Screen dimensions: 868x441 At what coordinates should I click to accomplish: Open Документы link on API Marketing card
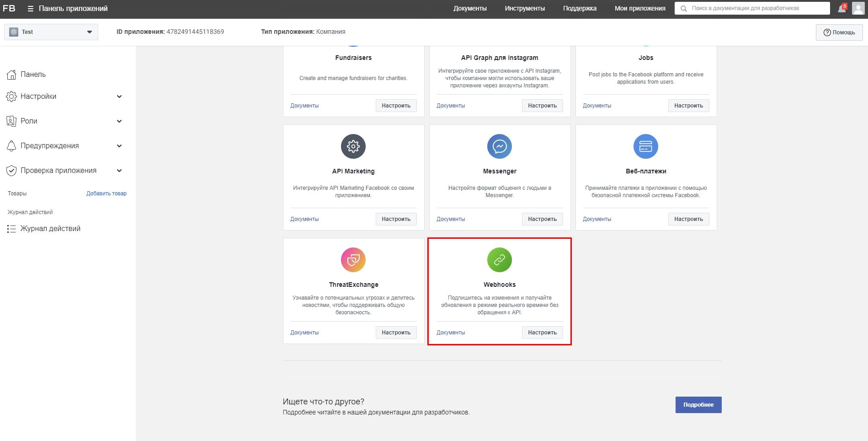(304, 219)
